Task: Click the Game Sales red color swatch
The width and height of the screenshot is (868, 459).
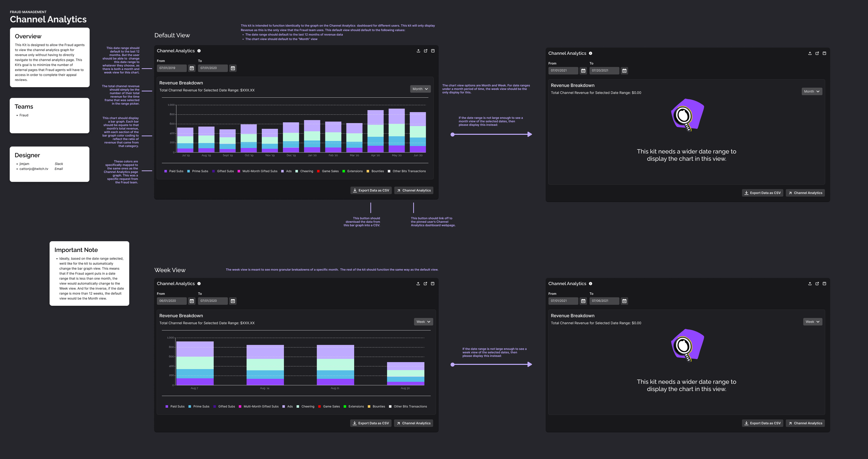Action: pyautogui.click(x=319, y=171)
